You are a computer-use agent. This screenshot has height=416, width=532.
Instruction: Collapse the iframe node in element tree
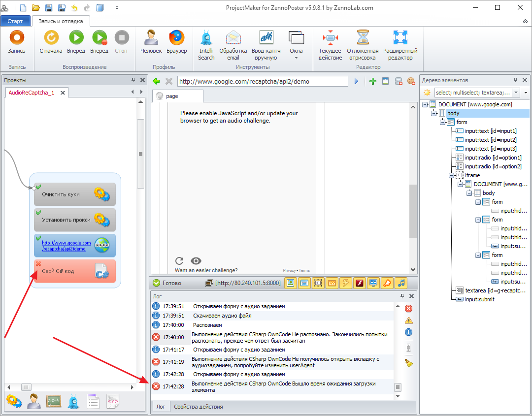point(451,175)
